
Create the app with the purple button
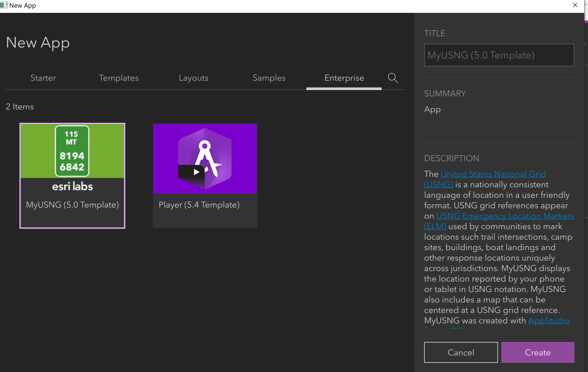coord(538,352)
